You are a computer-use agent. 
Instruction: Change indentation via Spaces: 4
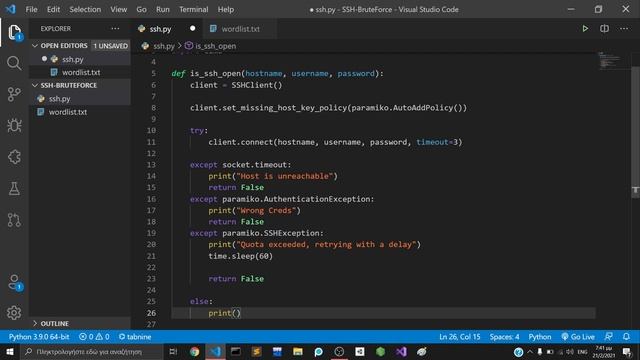(504, 337)
